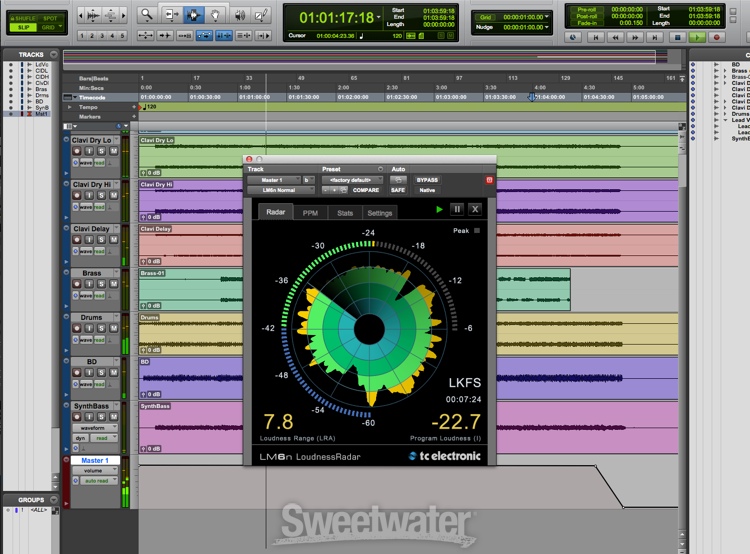Click the Go to End button
Screen dimensions: 750x554
pyautogui.click(x=654, y=37)
